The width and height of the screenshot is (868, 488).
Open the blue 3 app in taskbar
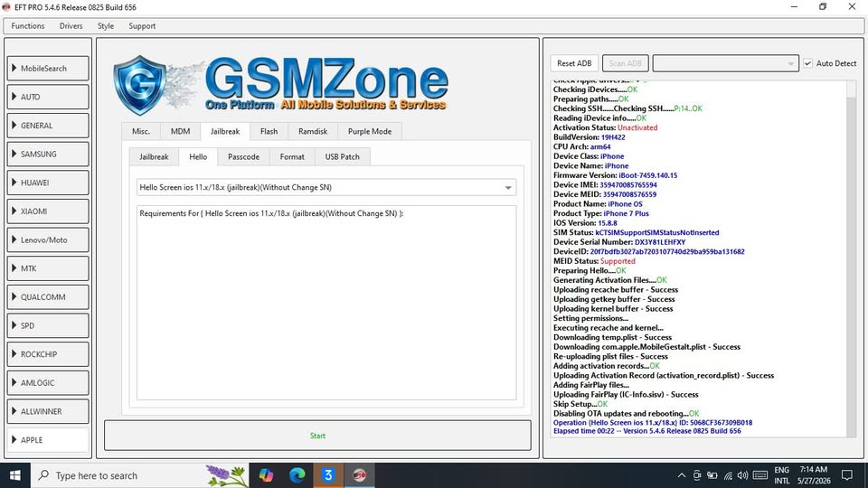328,475
